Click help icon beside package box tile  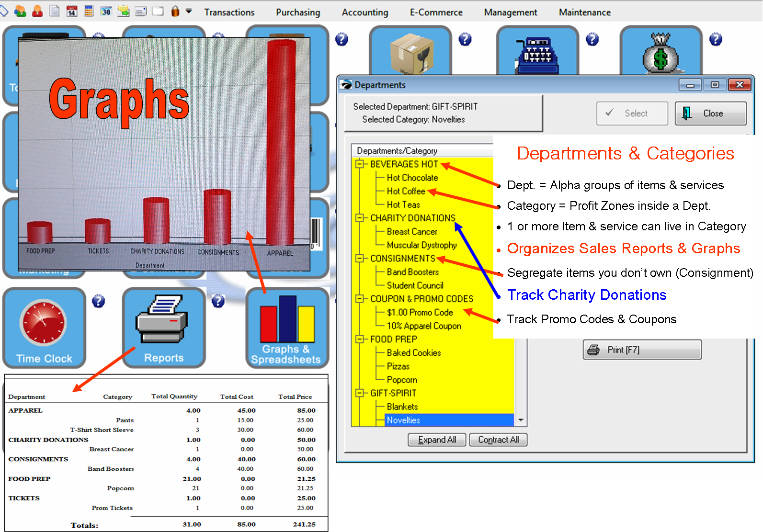coord(465,39)
